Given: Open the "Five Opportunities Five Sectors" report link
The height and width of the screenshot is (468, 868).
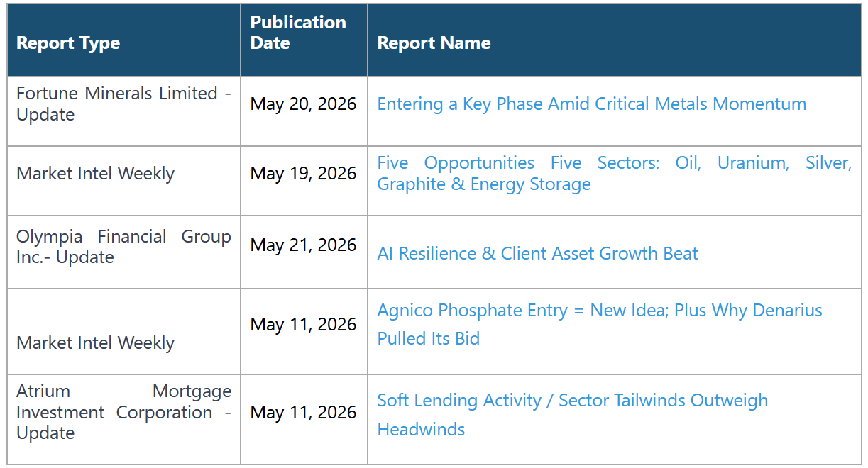Looking at the screenshot, I should pos(614,173).
